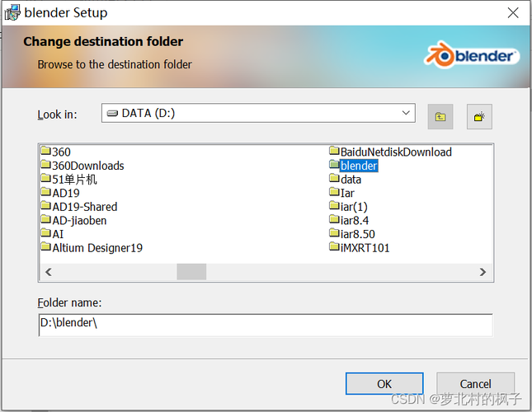Click the folder icon next to blender

[x=334, y=164]
